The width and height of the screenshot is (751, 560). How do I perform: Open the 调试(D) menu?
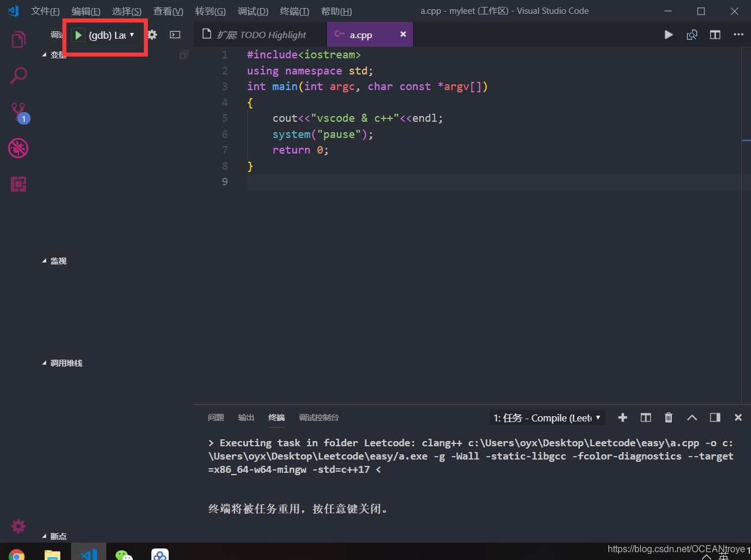(253, 12)
